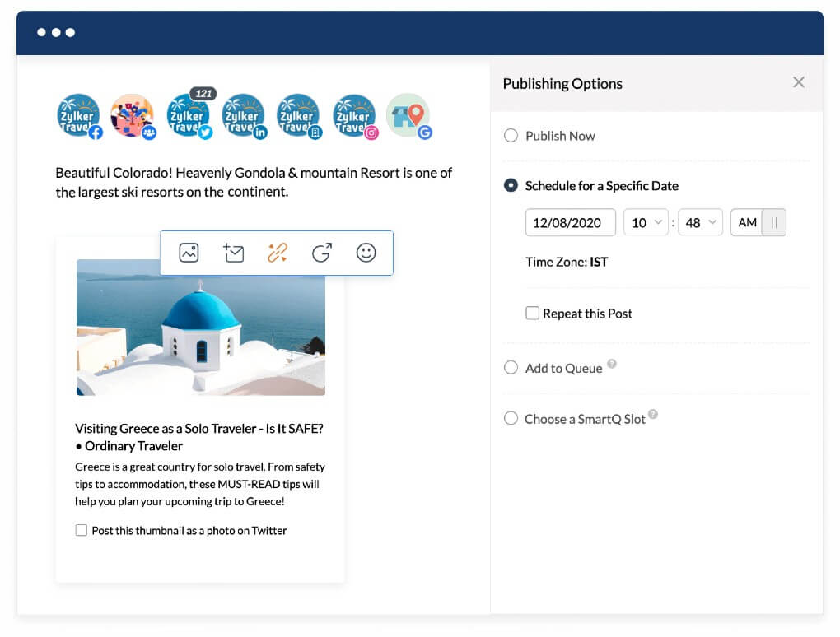Screen dimensions: 840x637
Task: Select the Zylker Travel Instagram account
Action: (354, 116)
